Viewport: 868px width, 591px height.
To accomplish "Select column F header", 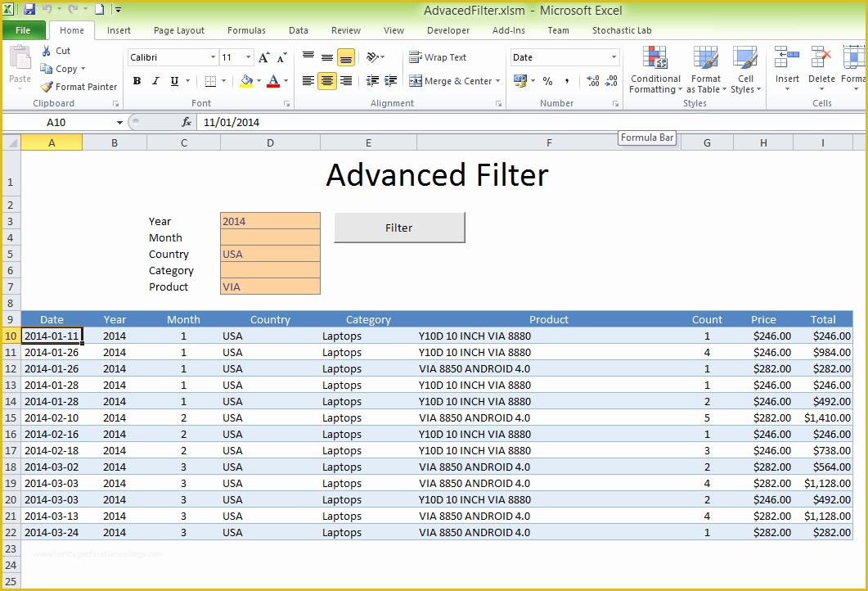I will point(549,143).
